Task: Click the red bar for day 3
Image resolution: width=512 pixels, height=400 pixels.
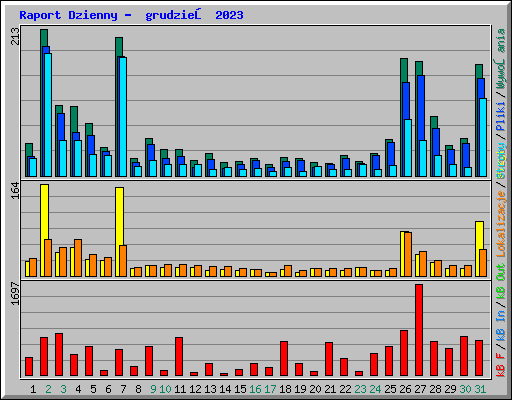Action: [59, 355]
